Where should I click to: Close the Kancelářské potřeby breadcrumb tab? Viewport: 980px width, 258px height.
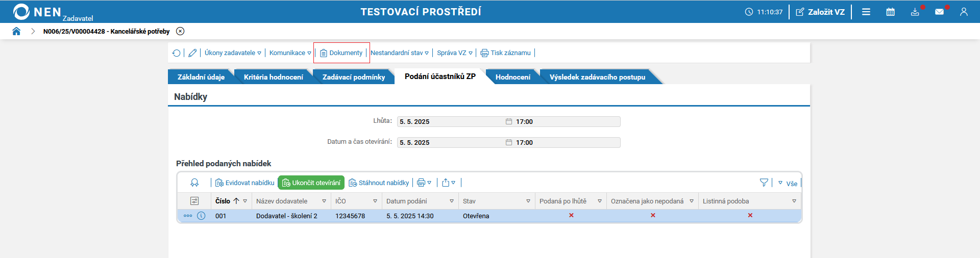[180, 31]
